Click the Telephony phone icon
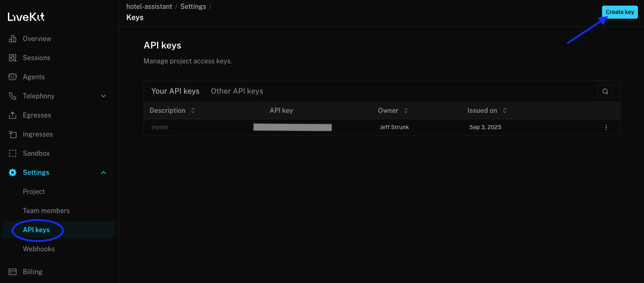Screen dimensions: 644x283 13,96
